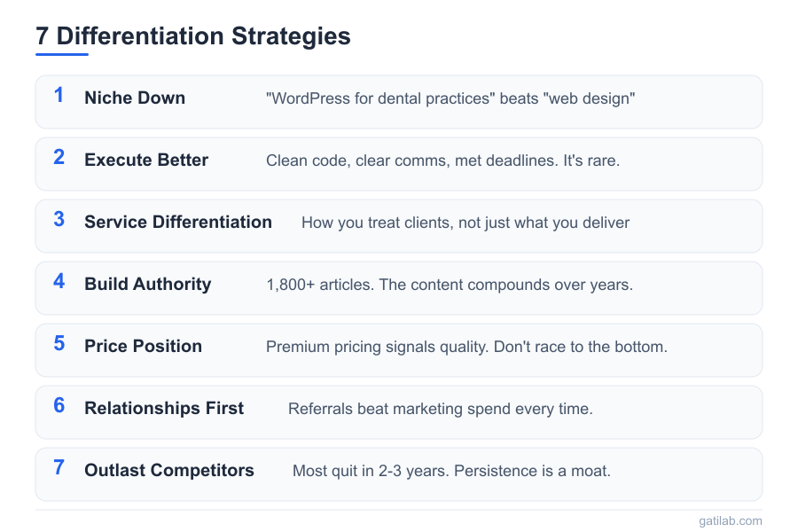Select the "Execute Better" title

146,160
